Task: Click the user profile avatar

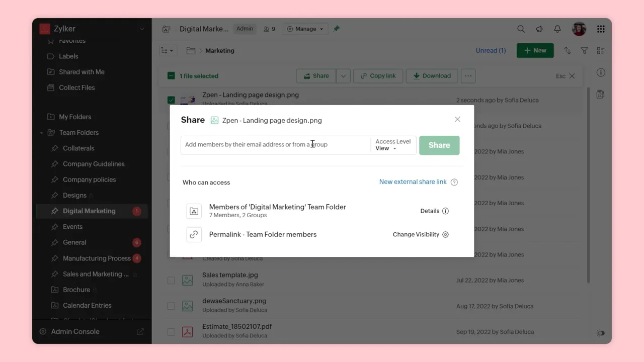Action: click(579, 29)
